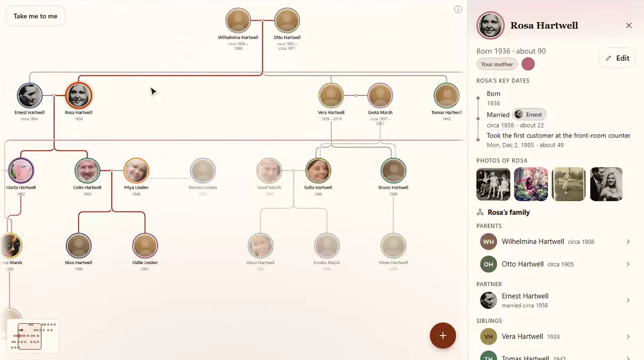Screen dimensions: 644x360
Task: Click the pink color dot beside Your mother
Action: pos(528,64)
